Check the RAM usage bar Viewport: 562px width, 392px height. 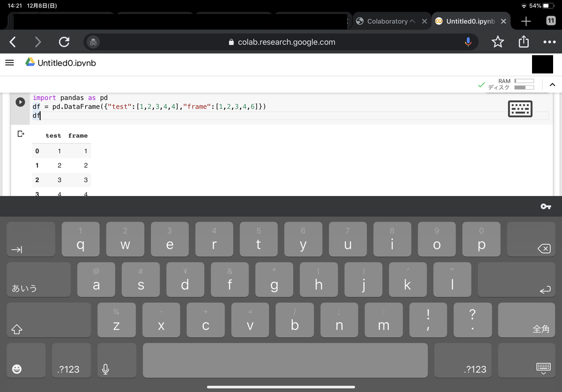point(525,81)
